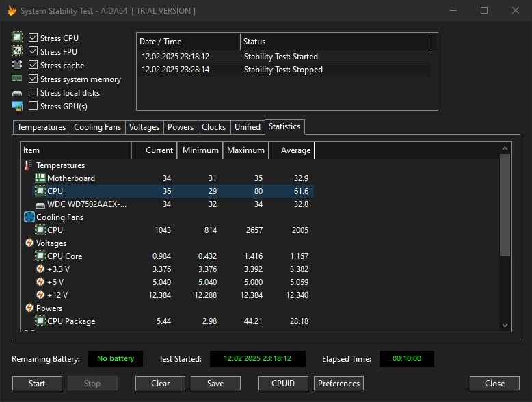Click the Close button at bottom right
This screenshot has height=402, width=532.
point(494,384)
